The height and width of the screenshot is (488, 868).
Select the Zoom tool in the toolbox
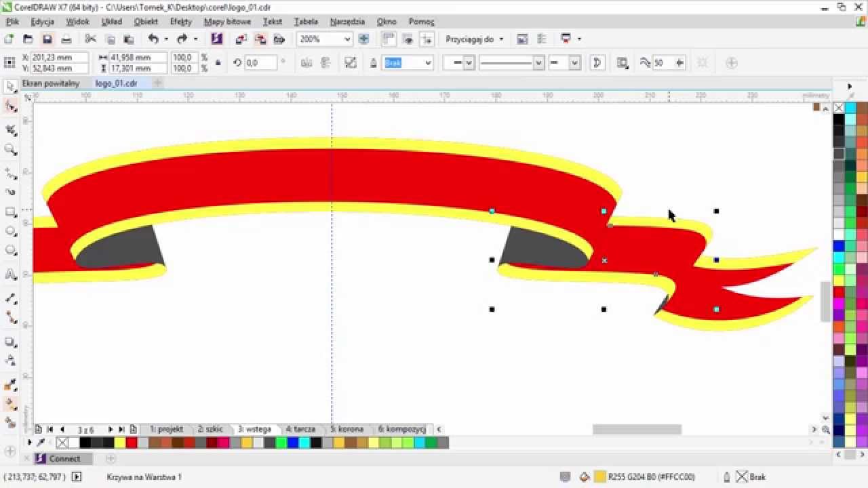(11, 149)
